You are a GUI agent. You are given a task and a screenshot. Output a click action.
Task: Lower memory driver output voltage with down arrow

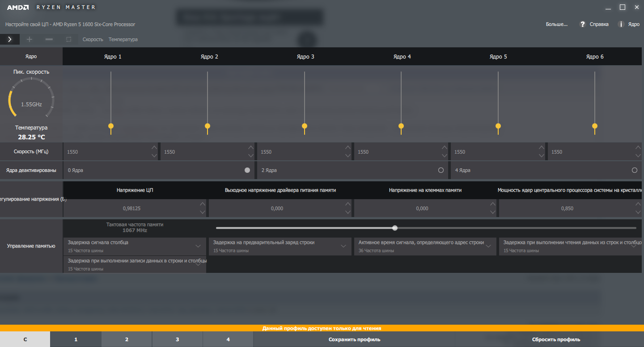(348, 213)
